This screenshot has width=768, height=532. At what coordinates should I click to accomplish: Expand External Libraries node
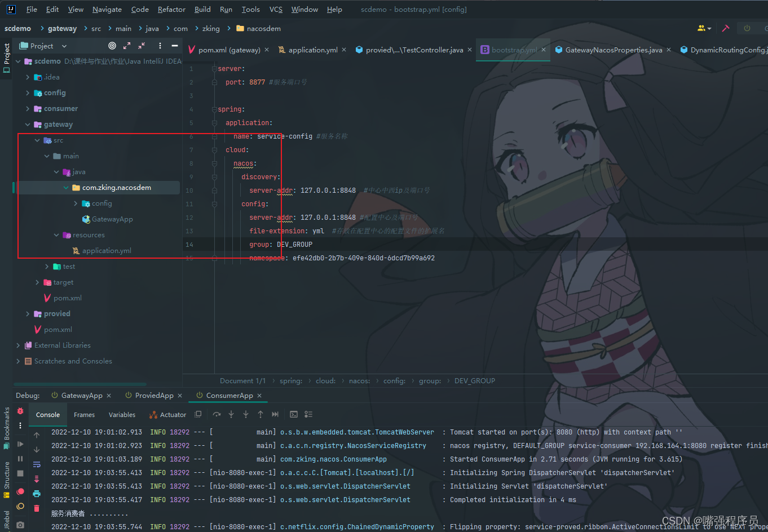(x=18, y=345)
